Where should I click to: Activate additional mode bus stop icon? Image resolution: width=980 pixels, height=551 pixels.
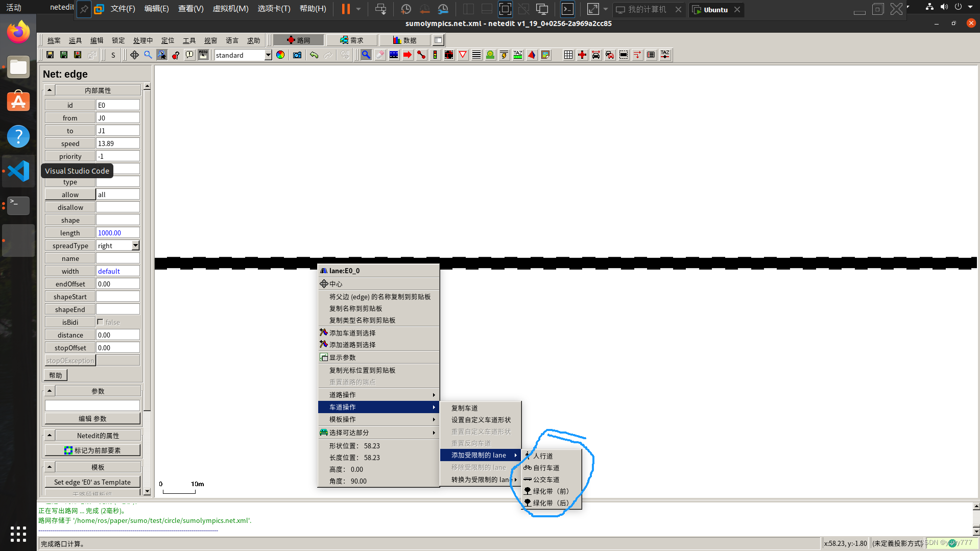pos(490,55)
